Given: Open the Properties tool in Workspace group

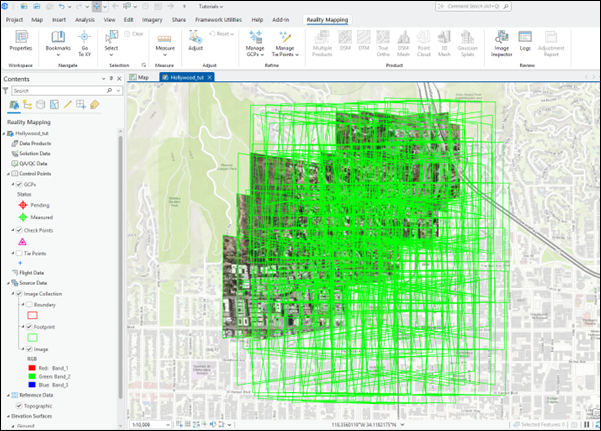Looking at the screenshot, I should pos(20,39).
